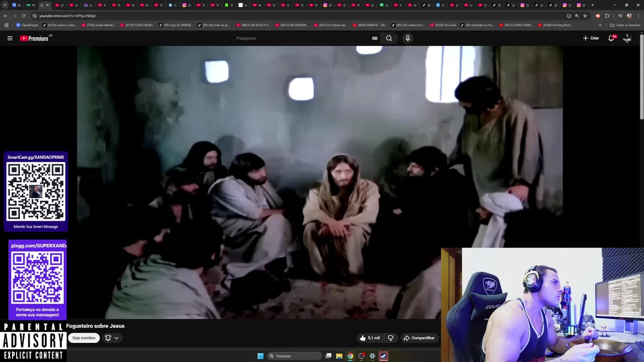
Task: Open the on-screen keyboard in search box
Action: [375, 38]
